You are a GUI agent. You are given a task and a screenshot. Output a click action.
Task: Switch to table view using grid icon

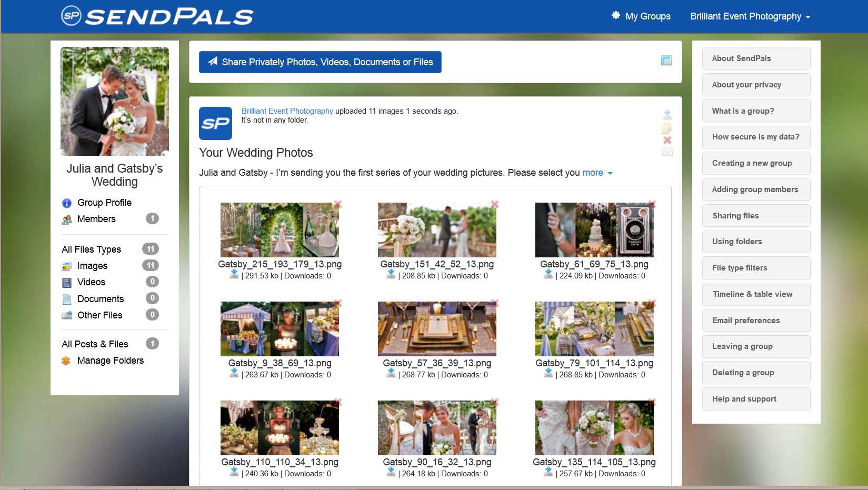click(666, 61)
